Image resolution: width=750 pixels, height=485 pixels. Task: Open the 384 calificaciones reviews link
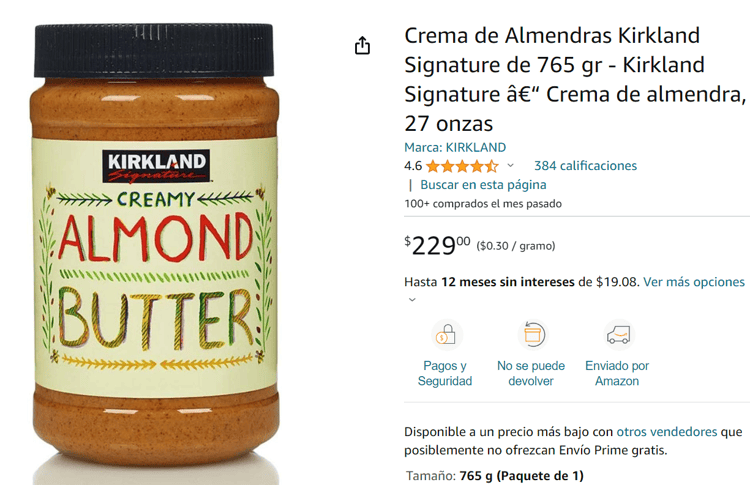[x=585, y=165]
